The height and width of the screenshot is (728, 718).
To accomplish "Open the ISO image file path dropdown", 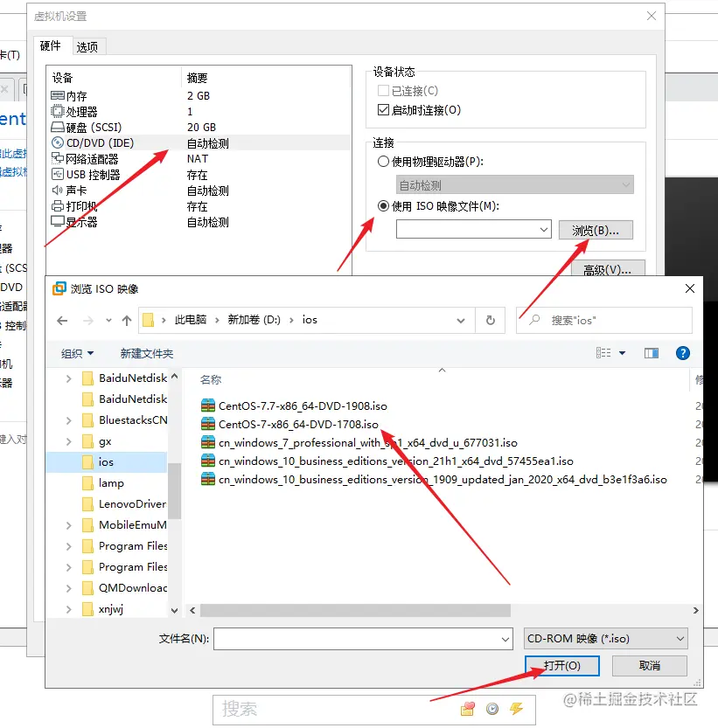I will coord(544,230).
